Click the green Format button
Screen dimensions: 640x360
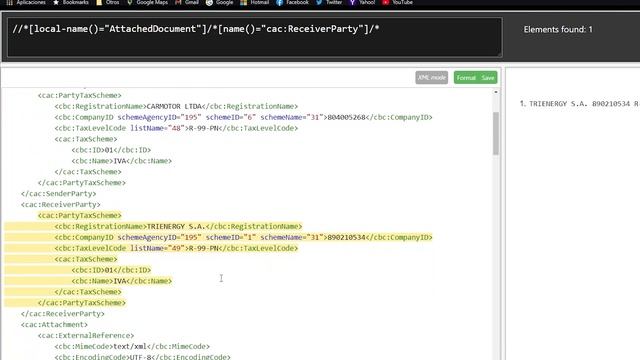(x=466, y=78)
